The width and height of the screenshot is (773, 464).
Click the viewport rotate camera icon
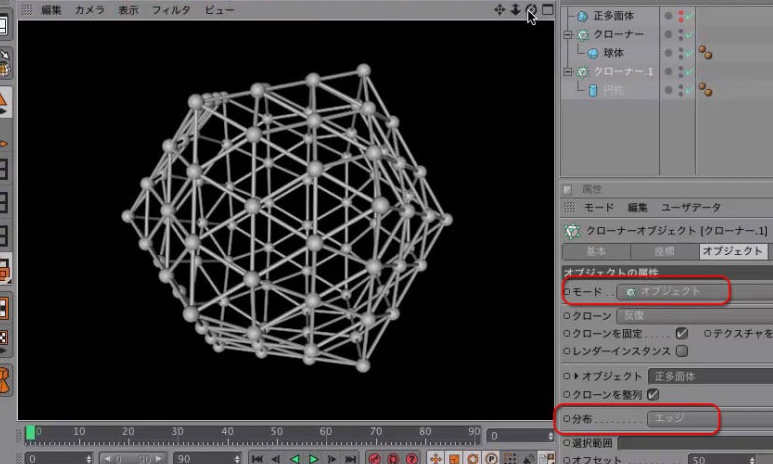pyautogui.click(x=531, y=10)
